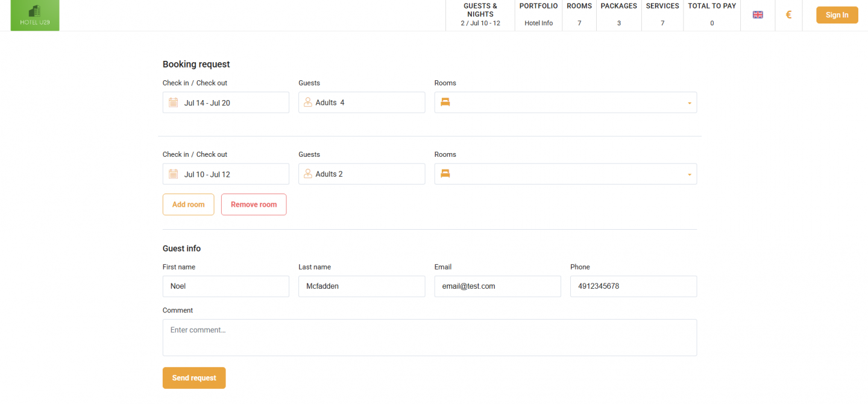The width and height of the screenshot is (868, 404).
Task: Open the Jul 14 - Jul 20 date picker
Action: (226, 103)
